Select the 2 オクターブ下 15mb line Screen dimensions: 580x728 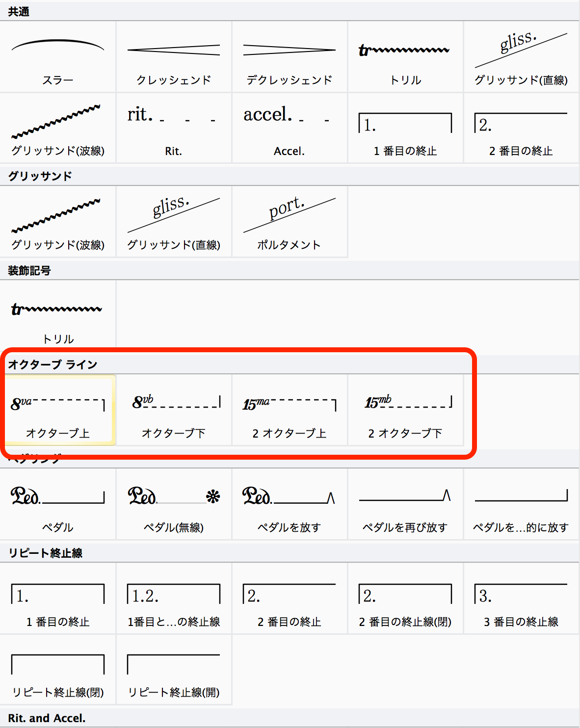point(405,411)
